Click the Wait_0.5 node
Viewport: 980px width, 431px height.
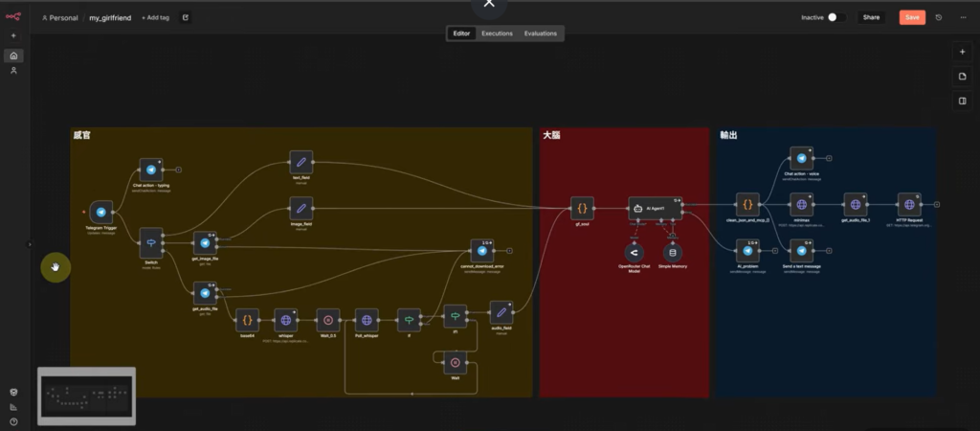coord(328,320)
